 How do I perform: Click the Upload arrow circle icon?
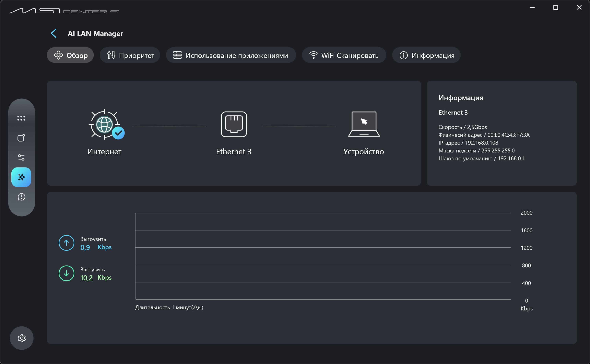(66, 243)
